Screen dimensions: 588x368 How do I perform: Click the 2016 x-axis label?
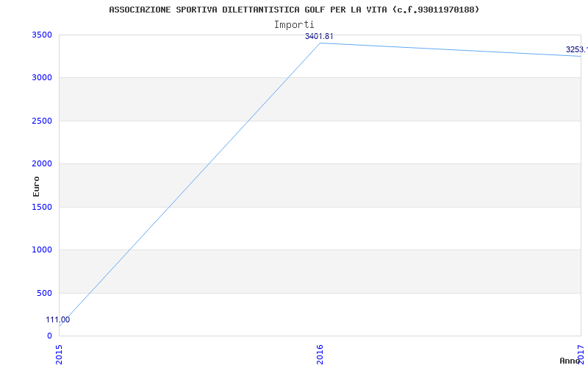tap(320, 355)
